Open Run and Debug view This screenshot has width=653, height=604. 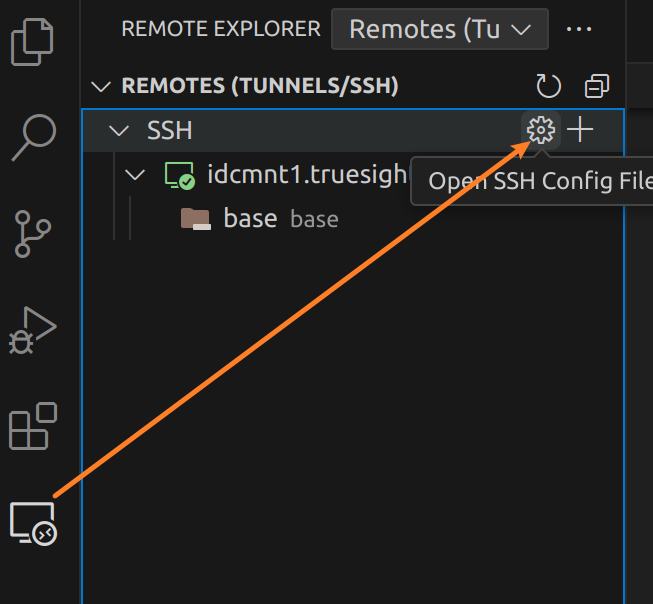tap(32, 330)
